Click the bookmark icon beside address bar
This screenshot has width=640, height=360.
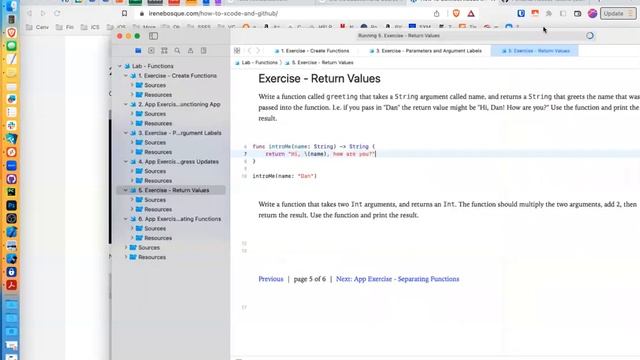pos(124,13)
